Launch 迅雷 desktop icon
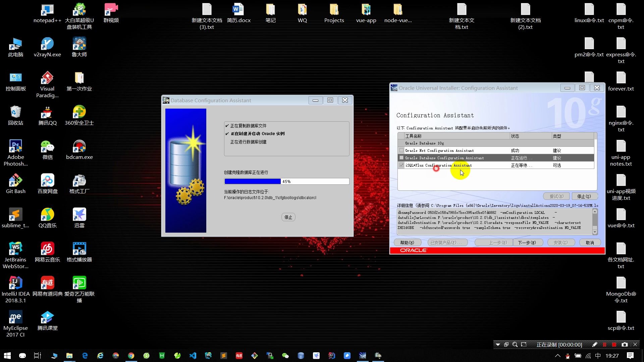Viewport: 644px width, 362px height. (79, 218)
